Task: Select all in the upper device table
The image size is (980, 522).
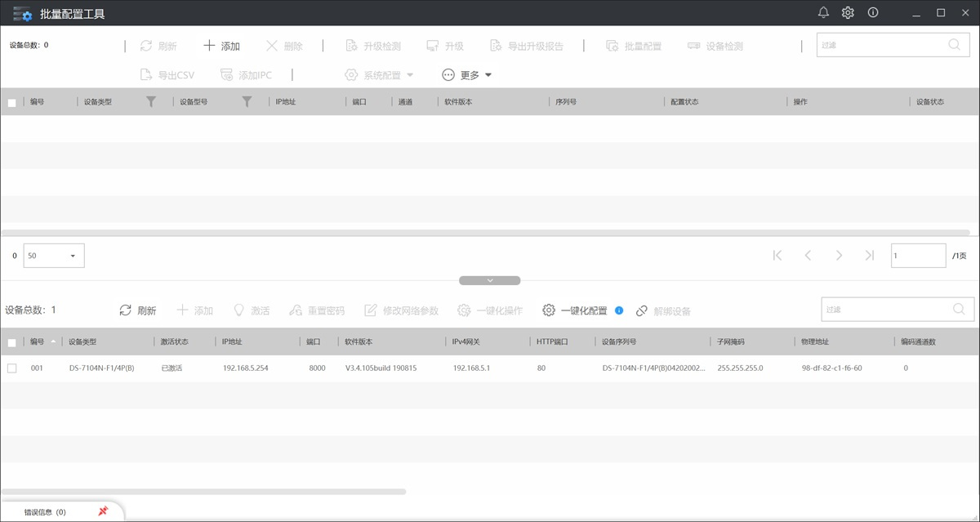Action: pyautogui.click(x=11, y=103)
